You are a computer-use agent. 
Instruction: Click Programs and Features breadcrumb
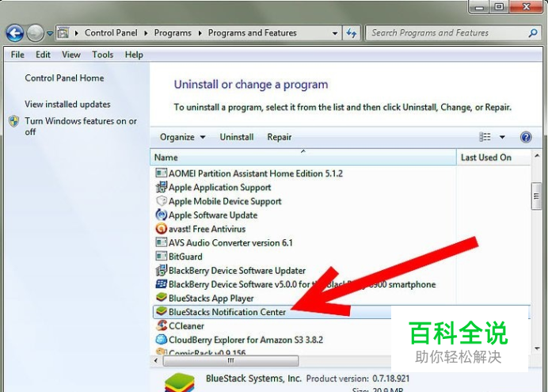click(x=252, y=32)
